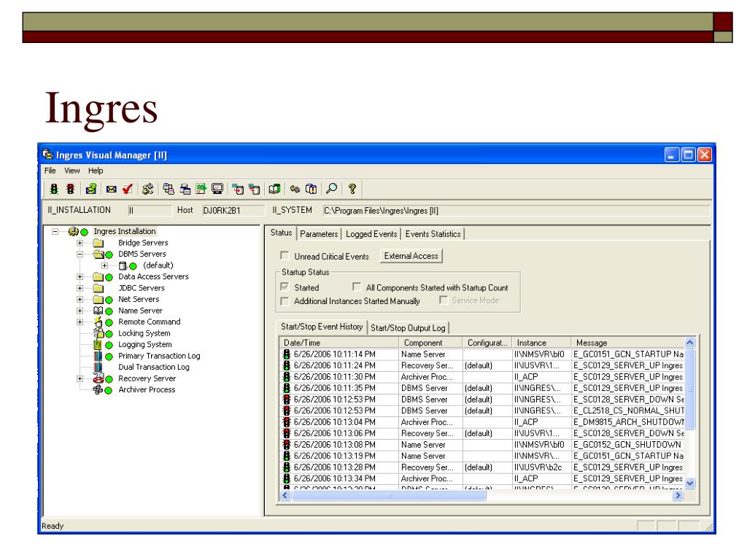Image resolution: width=747 pixels, height=560 pixels.
Task: Click the event list scroll down arrow
Action: pos(689,483)
